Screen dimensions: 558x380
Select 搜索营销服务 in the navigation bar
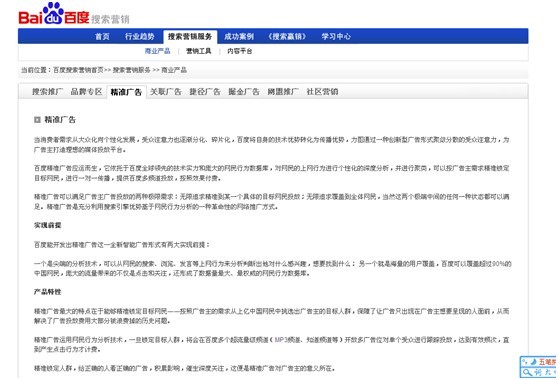(x=190, y=36)
